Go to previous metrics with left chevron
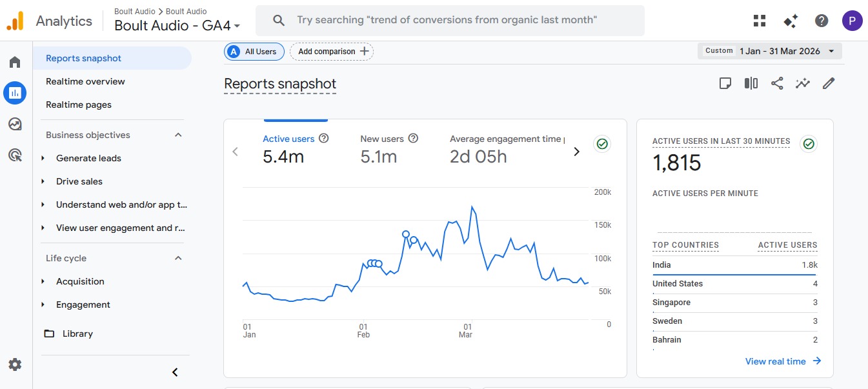 [235, 152]
